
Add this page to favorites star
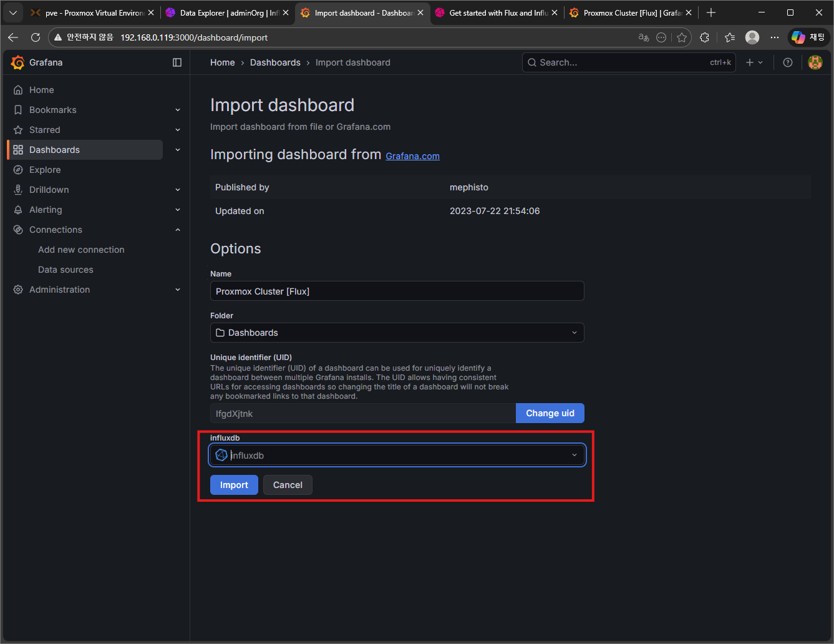pyautogui.click(x=682, y=37)
